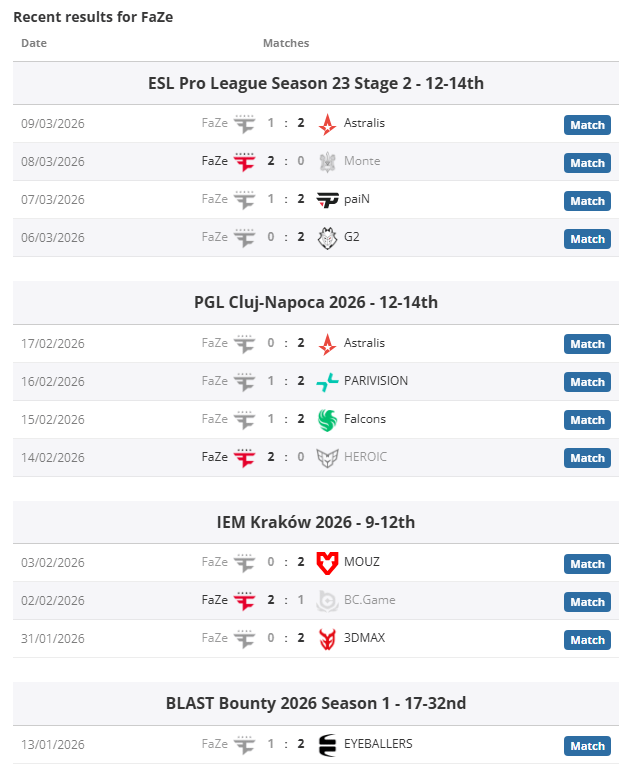Screen dimensions: 635x784
Task: Open the Match button for the EYEBALLERS game
Action: point(587,746)
